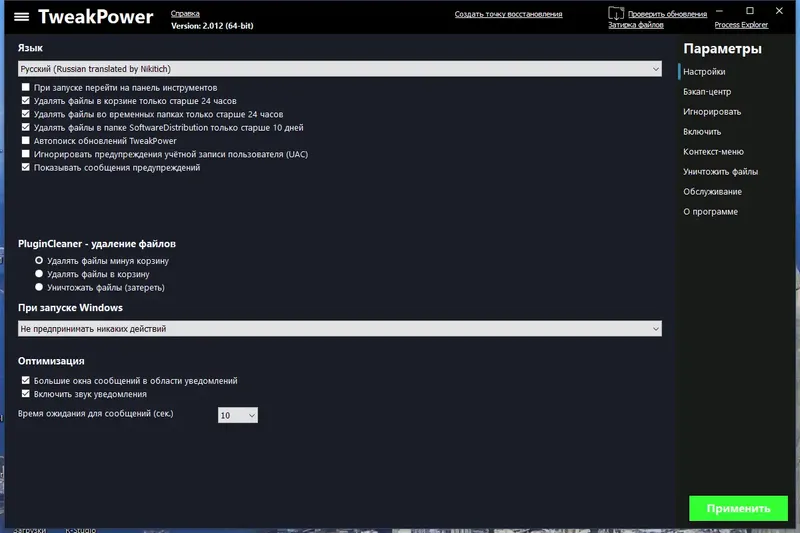
Task: Click the green Применить button
Action: (x=738, y=509)
